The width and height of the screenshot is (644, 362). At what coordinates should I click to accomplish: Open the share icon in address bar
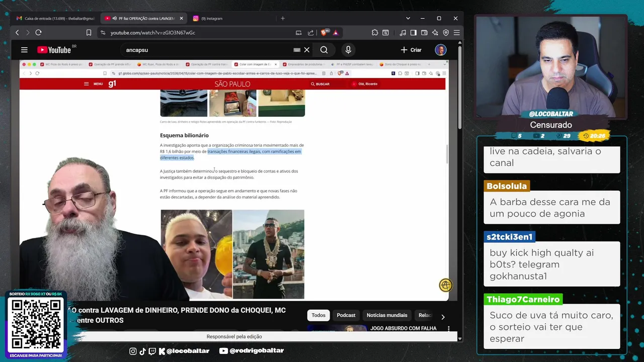[310, 33]
